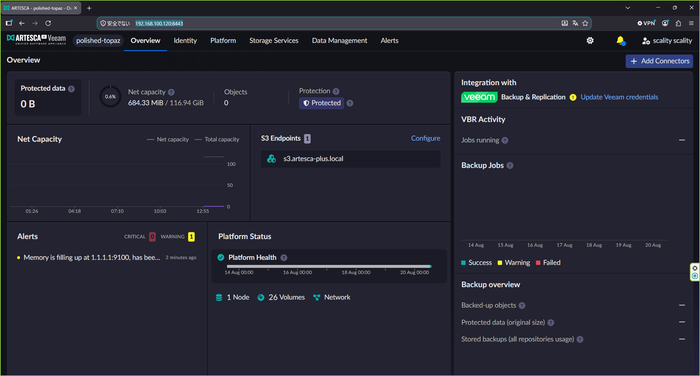Open the Storage Services tab

(x=274, y=41)
